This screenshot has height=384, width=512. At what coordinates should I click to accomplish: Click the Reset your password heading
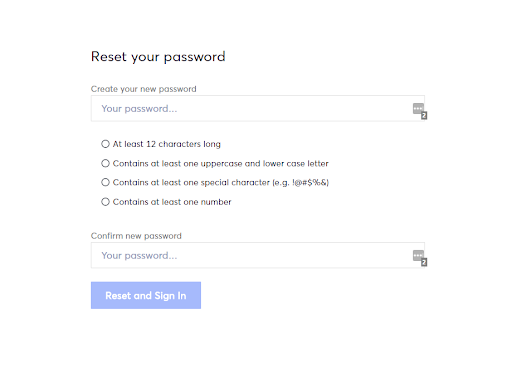click(x=158, y=57)
